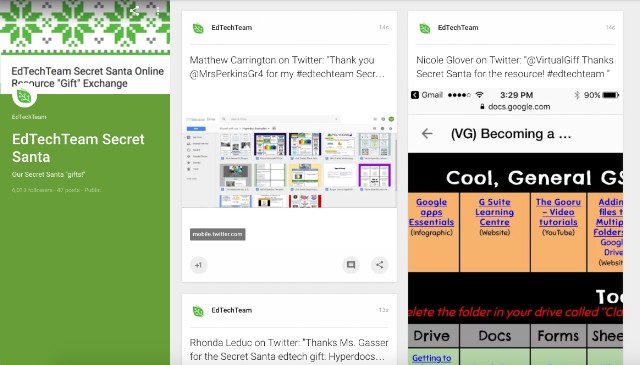
Task: Select the Our Secret Santa 'gifts!' description
Action: coord(49,174)
